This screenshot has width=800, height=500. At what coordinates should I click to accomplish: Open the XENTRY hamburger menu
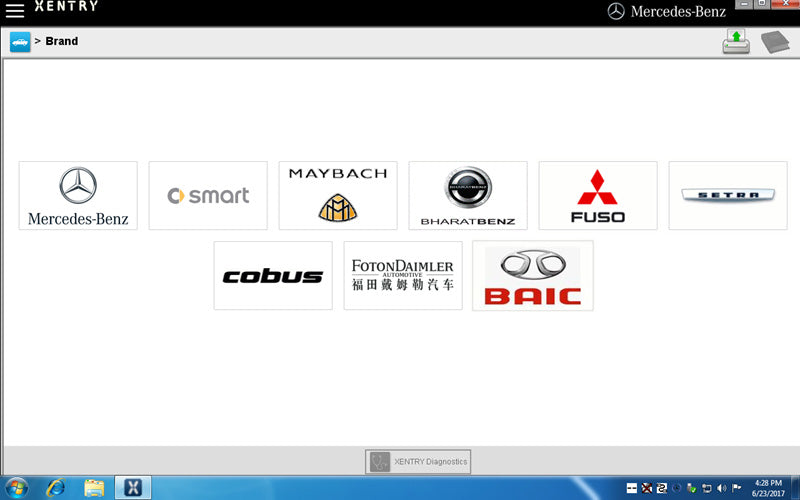click(x=15, y=11)
